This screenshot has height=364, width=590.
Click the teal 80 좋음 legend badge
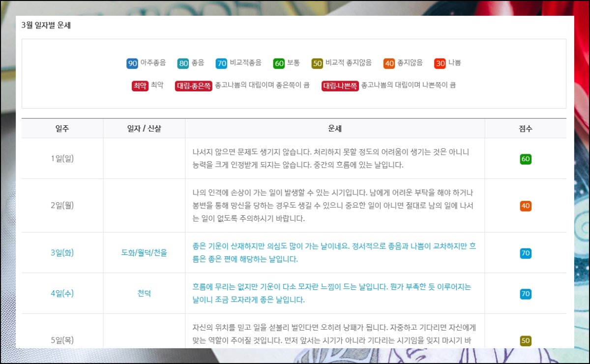(183, 63)
